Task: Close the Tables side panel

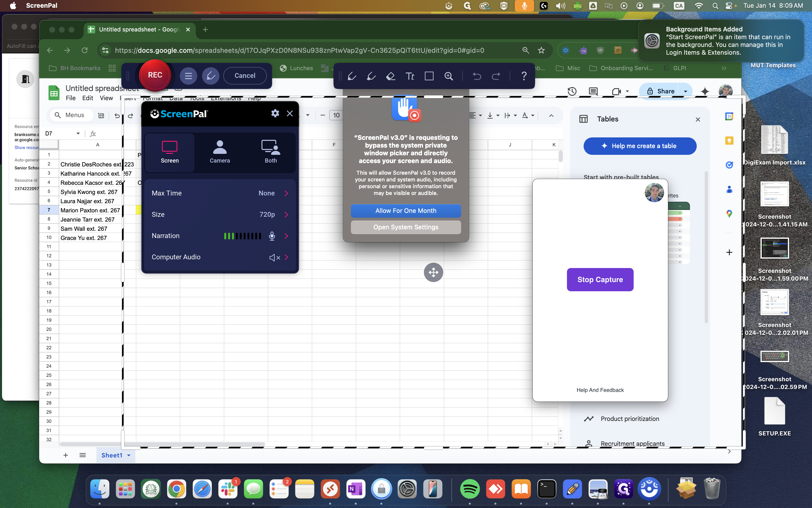Action: (698, 119)
